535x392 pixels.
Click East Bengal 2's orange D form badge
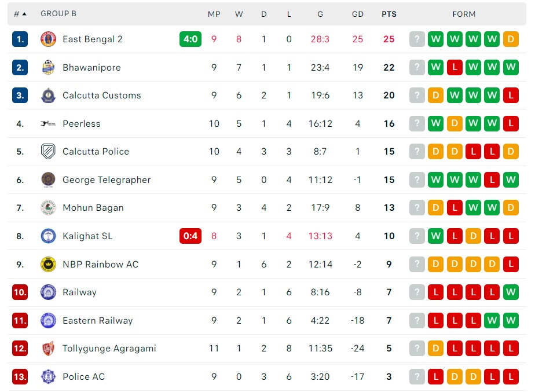point(511,39)
